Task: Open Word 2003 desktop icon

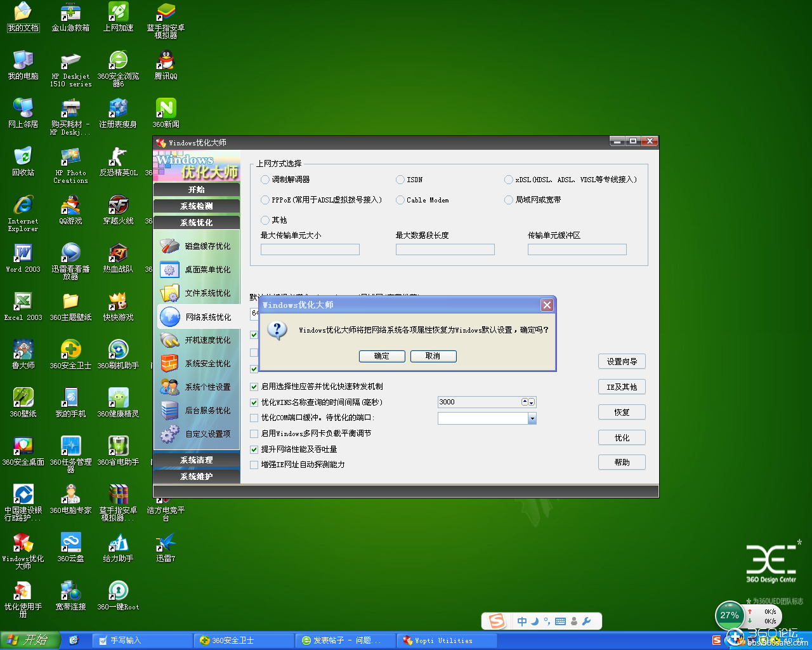Action: (x=23, y=258)
